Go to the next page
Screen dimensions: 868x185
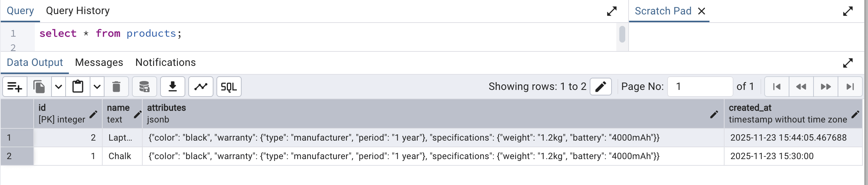[x=826, y=87]
